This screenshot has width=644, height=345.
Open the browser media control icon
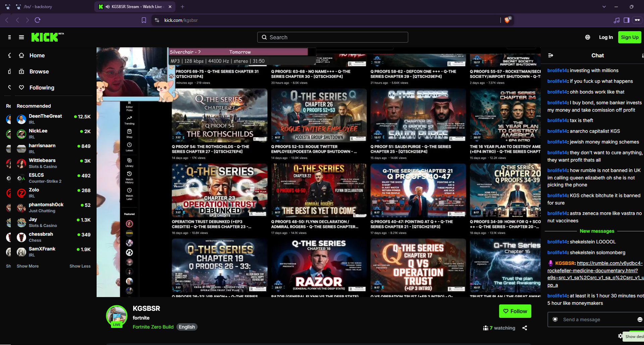(616, 20)
